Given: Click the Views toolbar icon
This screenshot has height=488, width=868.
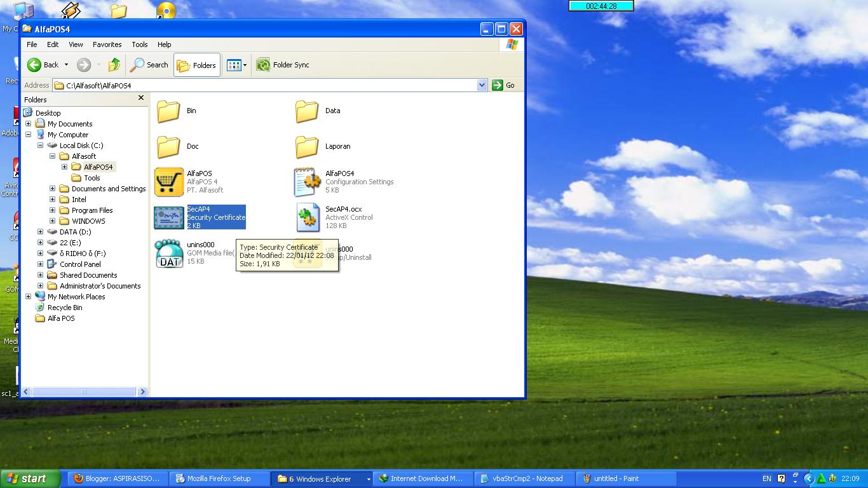Looking at the screenshot, I should point(233,65).
